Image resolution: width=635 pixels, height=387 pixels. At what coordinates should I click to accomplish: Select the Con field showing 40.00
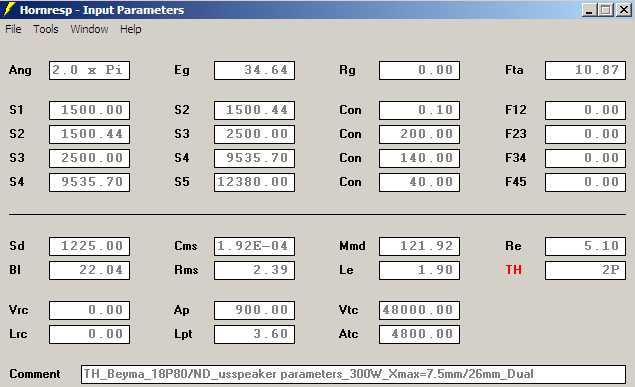coord(420,182)
